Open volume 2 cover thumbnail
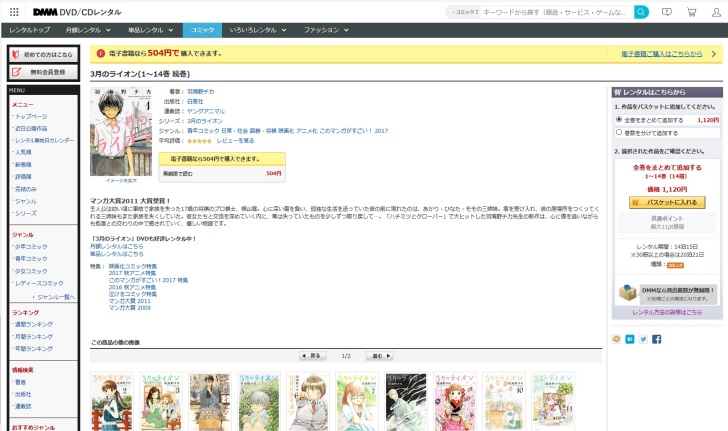This screenshot has width=728, height=431. 112,401
